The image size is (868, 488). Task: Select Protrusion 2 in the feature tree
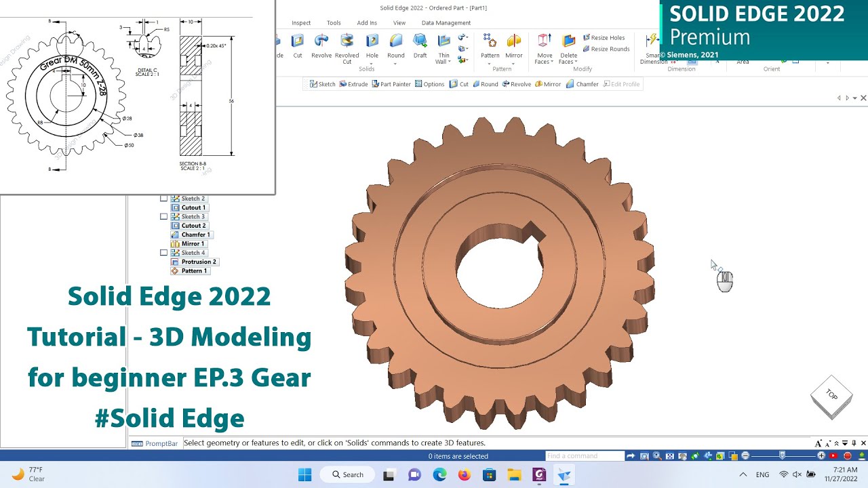(194, 262)
